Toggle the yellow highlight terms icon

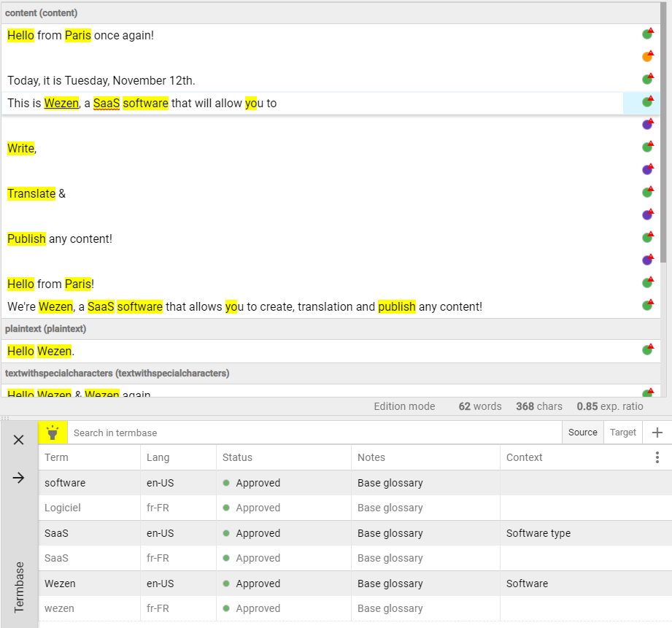pos(53,433)
